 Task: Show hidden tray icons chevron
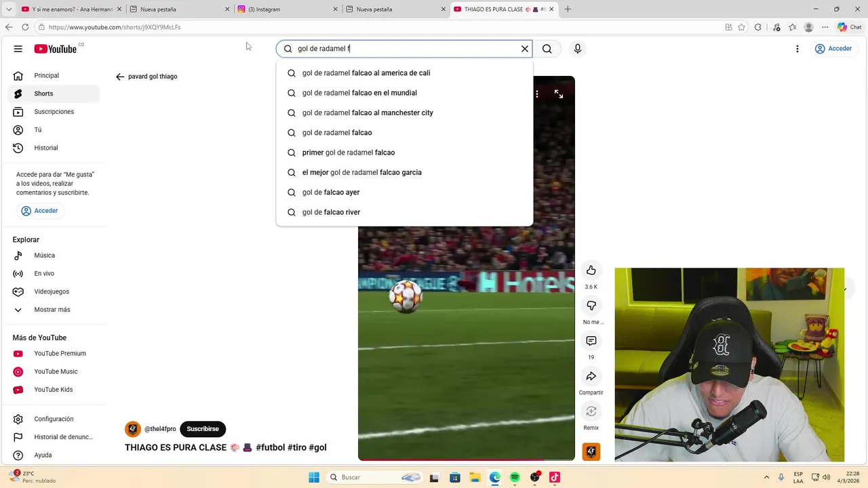tap(766, 477)
